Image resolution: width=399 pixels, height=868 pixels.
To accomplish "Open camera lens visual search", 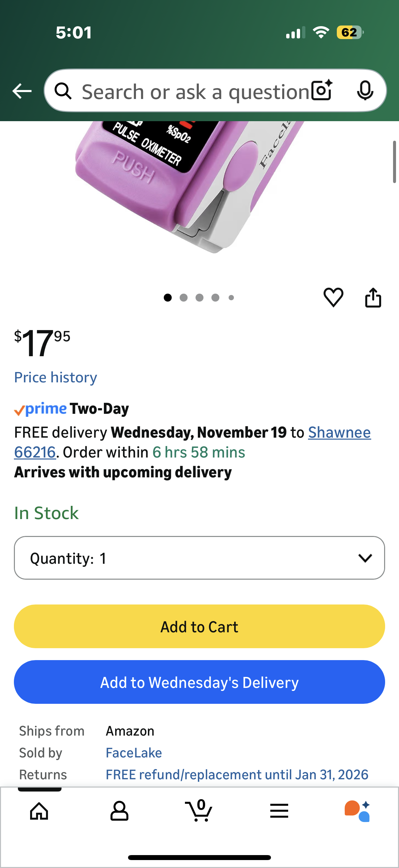I will tap(322, 91).
